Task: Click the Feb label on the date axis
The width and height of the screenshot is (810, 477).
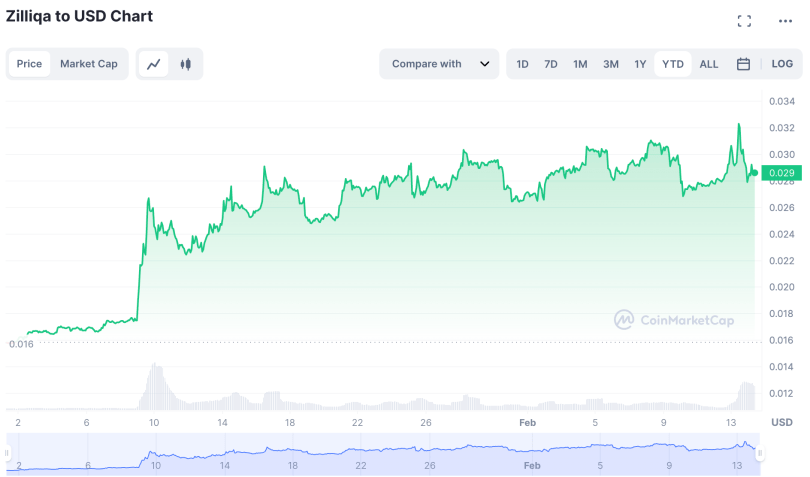Action: [x=527, y=423]
